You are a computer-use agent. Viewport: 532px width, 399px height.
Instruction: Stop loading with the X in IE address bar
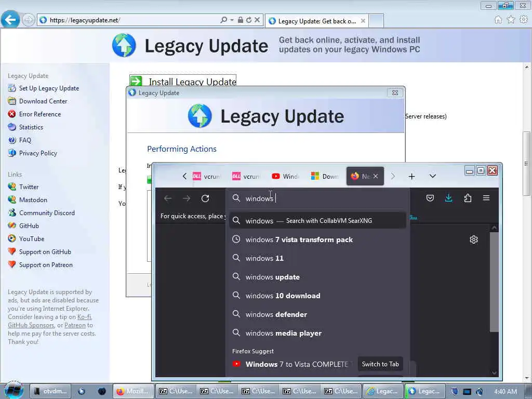[x=257, y=20]
